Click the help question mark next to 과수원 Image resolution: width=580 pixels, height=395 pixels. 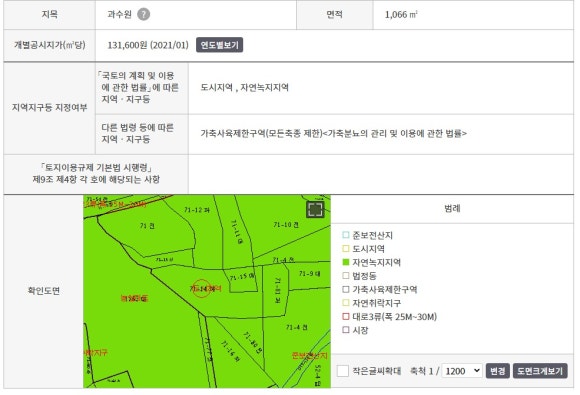pos(144,14)
